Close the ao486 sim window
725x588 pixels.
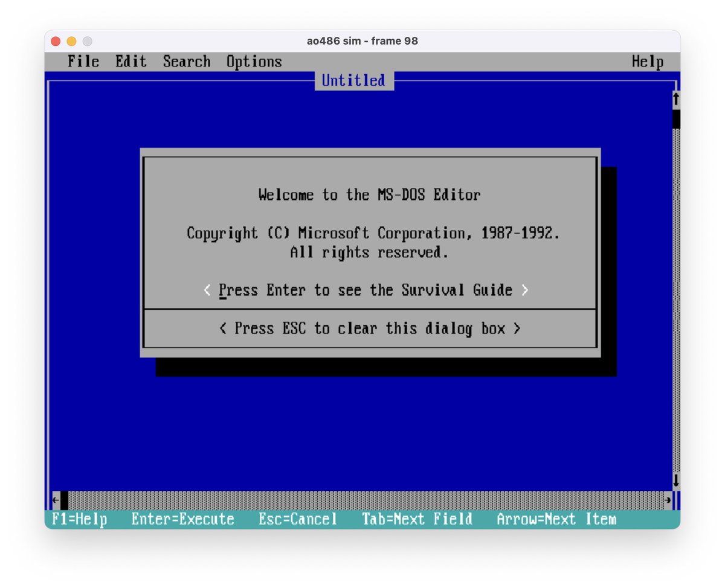tap(56, 41)
